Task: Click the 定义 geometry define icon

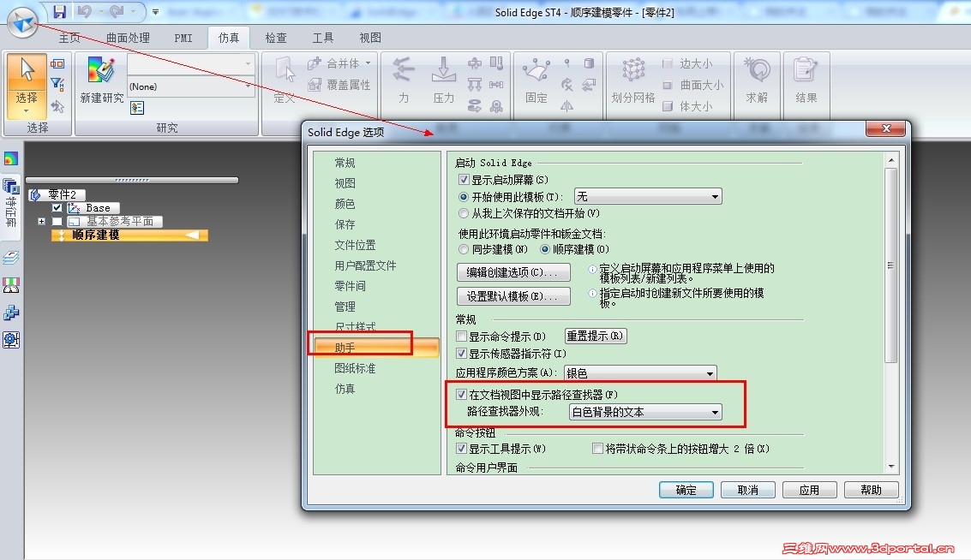Action: (285, 70)
